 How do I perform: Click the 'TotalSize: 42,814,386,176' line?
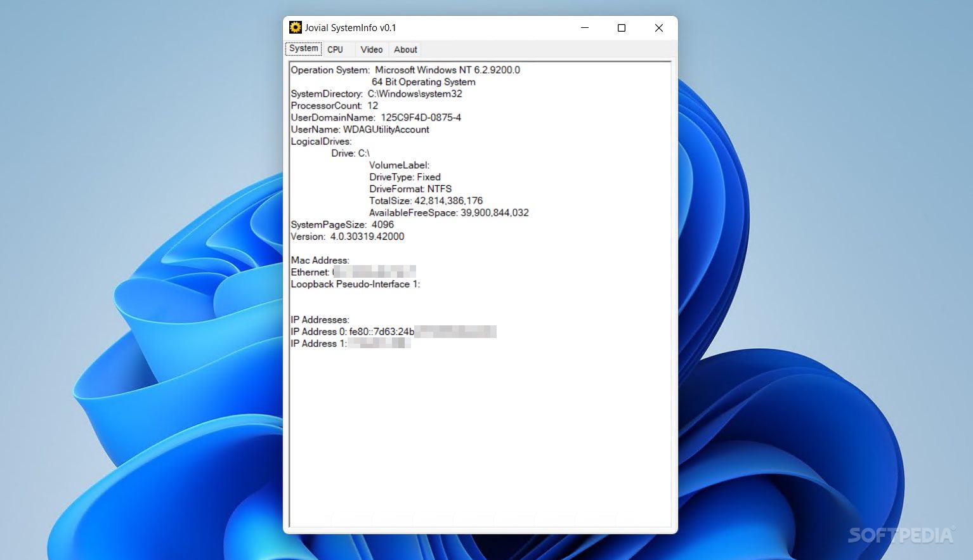(426, 201)
